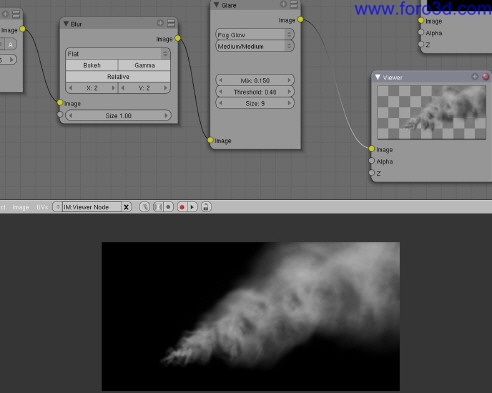Open the image browse dropdown beside Viewer Node
492x393 pixels.
57,207
